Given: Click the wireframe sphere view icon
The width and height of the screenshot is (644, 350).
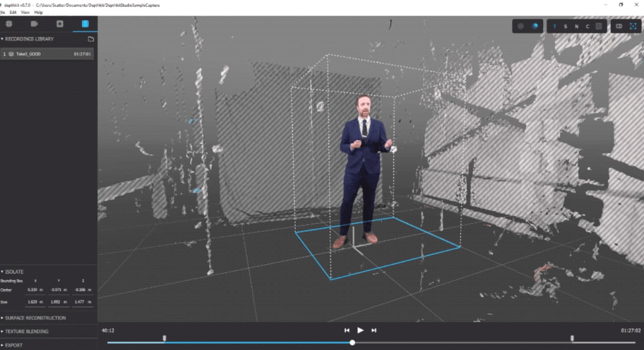Looking at the screenshot, I should pos(521,26).
